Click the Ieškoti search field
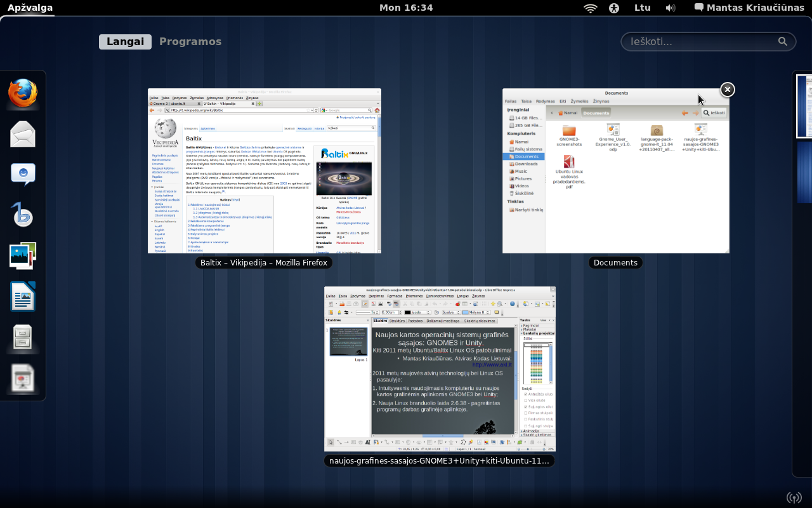The height and width of the screenshot is (508, 812). coord(701,41)
